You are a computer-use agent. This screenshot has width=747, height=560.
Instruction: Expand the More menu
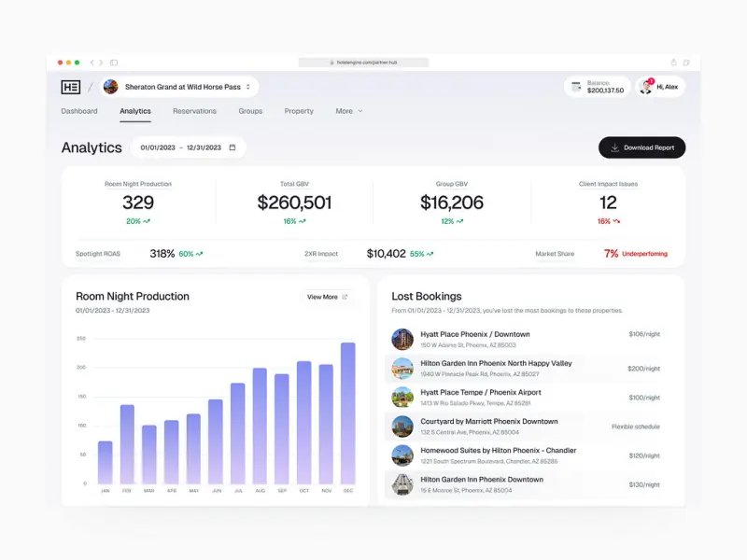point(348,111)
